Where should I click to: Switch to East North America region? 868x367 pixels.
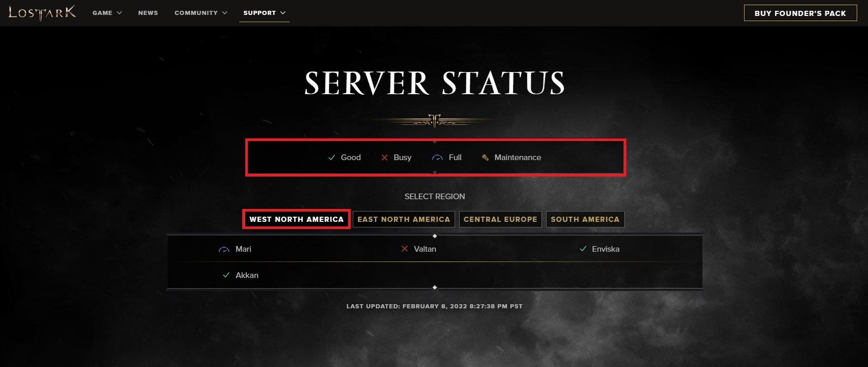404,219
